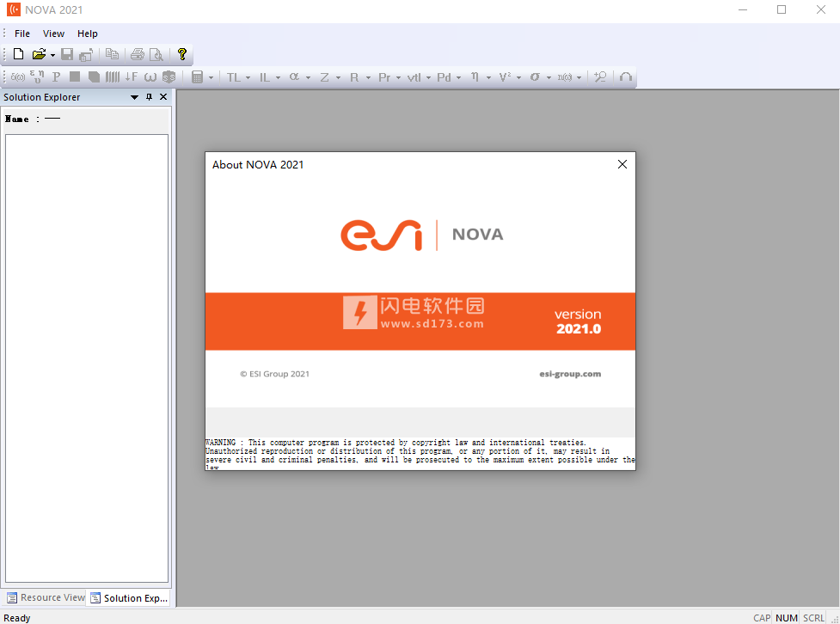This screenshot has width=840, height=624.
Task: Click the ω frequency icon
Action: pos(150,77)
